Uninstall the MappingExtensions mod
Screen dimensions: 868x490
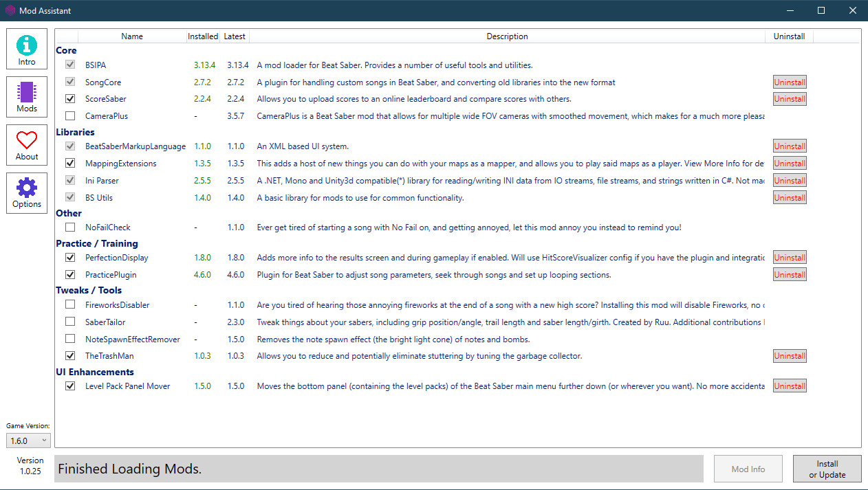[790, 164]
